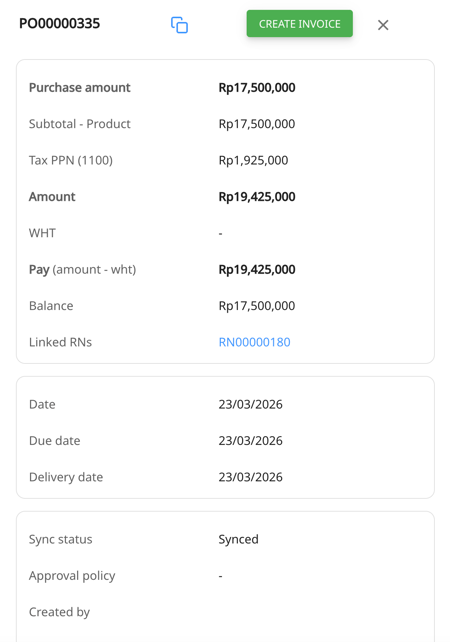Click the Delivery date value
450x642 pixels.
click(x=250, y=477)
